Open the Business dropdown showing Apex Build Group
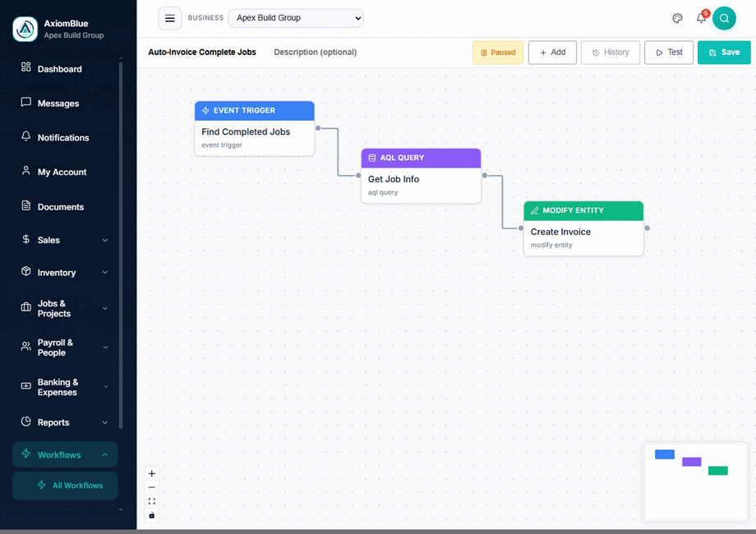Screen dimensions: 756x534 click(x=296, y=18)
